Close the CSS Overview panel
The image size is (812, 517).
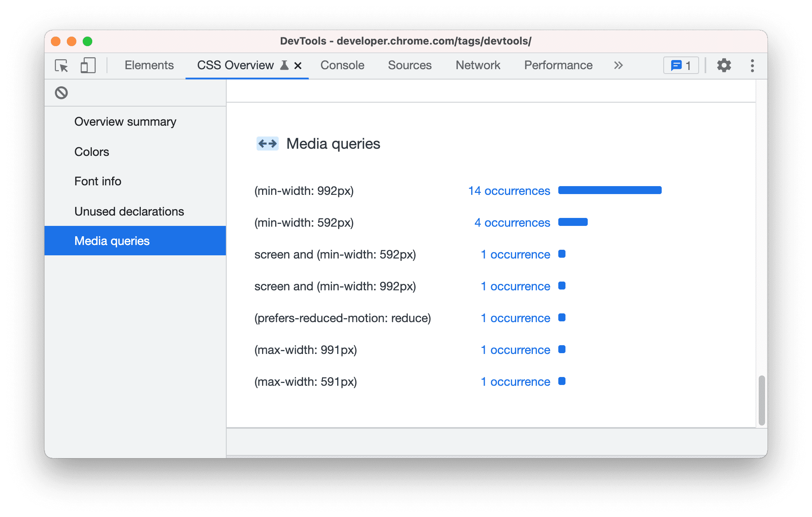click(296, 66)
